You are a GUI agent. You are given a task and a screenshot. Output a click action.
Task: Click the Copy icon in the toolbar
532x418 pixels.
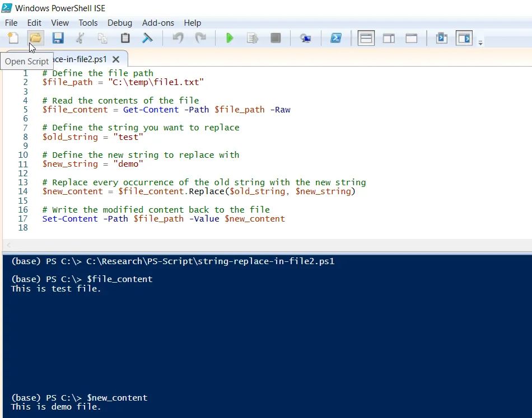coord(102,37)
